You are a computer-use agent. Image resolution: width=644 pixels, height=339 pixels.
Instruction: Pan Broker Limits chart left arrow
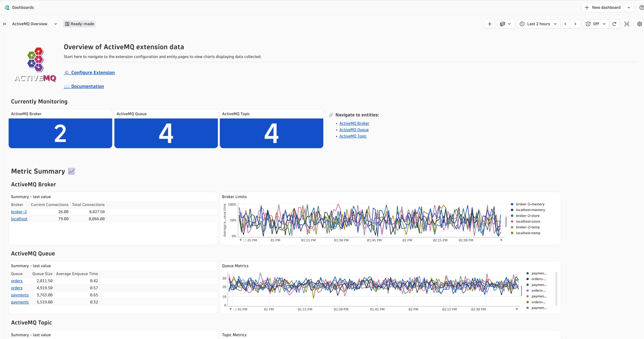pos(241,240)
